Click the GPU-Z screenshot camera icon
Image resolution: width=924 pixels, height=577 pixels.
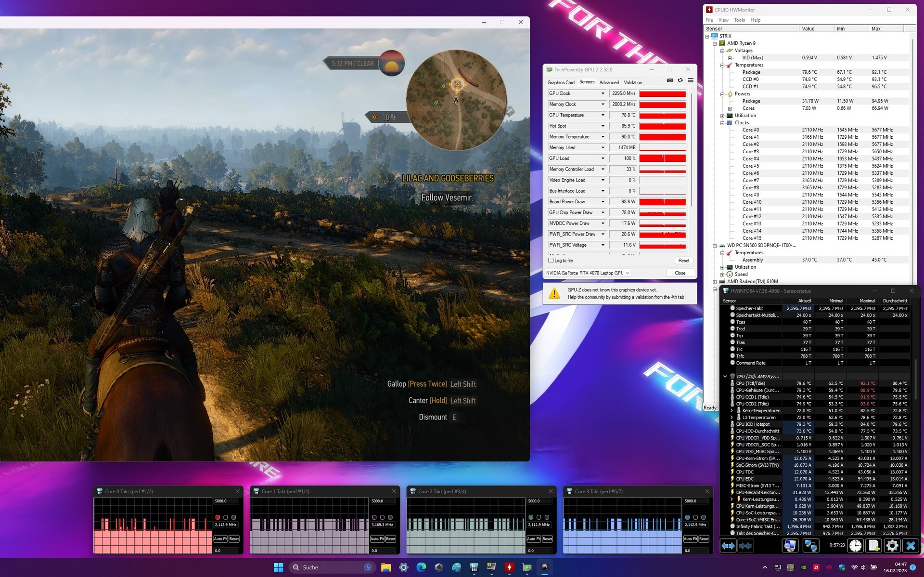click(x=669, y=80)
